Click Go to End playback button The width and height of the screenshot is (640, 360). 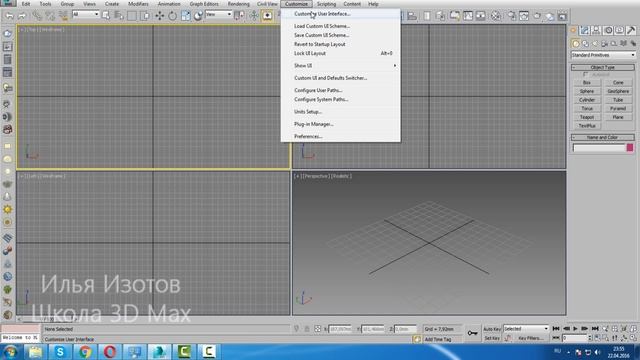(595, 329)
